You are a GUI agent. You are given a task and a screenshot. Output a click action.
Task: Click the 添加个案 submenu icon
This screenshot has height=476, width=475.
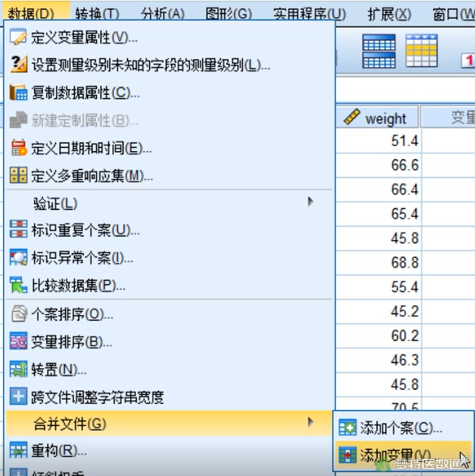pos(347,427)
